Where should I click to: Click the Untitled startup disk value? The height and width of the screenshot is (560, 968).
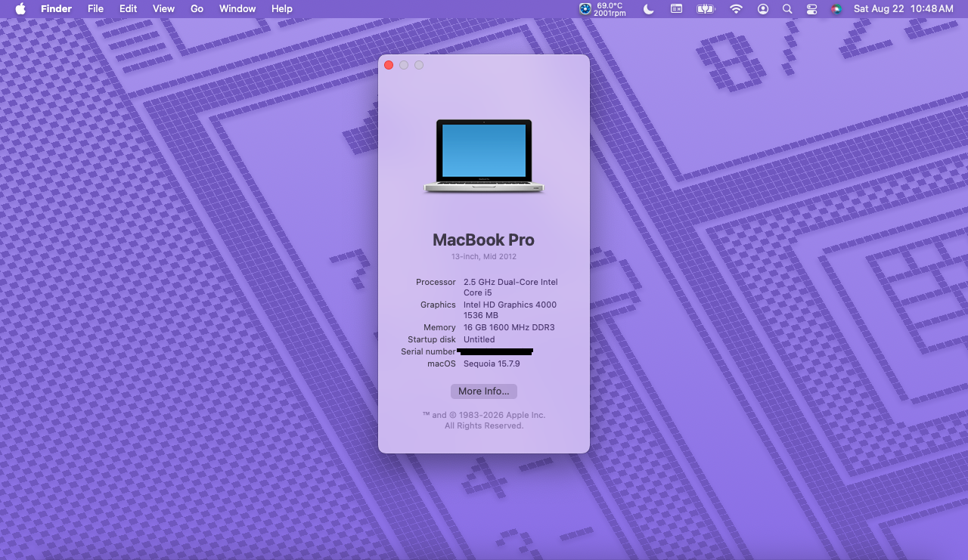479,339
